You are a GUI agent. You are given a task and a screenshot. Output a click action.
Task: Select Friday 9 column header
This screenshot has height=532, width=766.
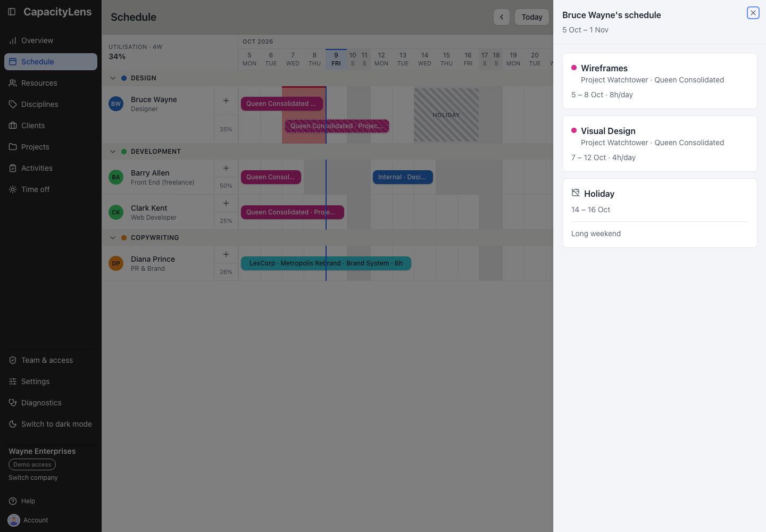click(x=336, y=59)
